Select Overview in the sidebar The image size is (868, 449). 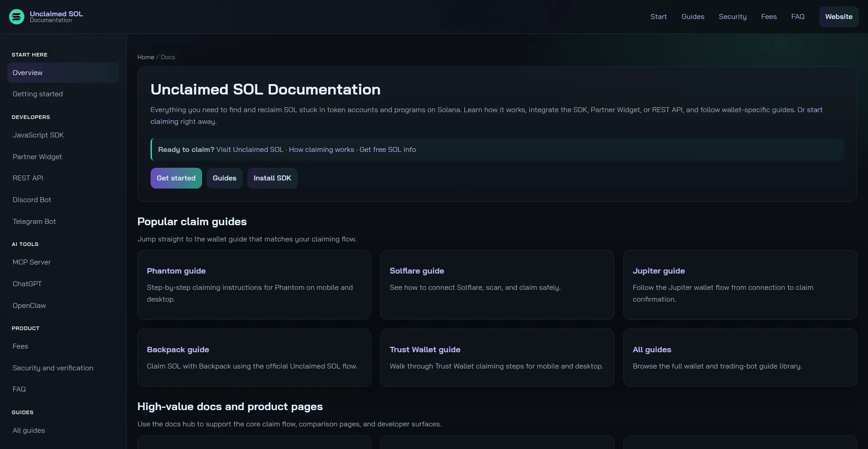pos(63,73)
